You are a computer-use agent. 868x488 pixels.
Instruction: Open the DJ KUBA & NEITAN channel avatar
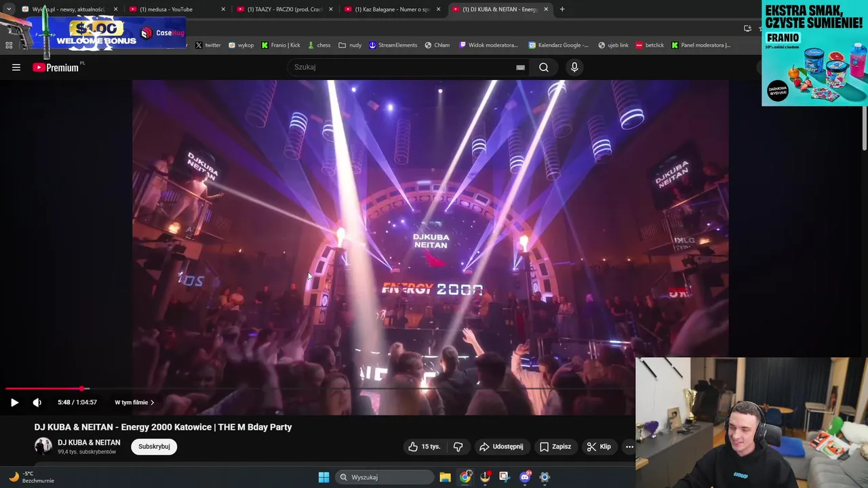(x=43, y=446)
